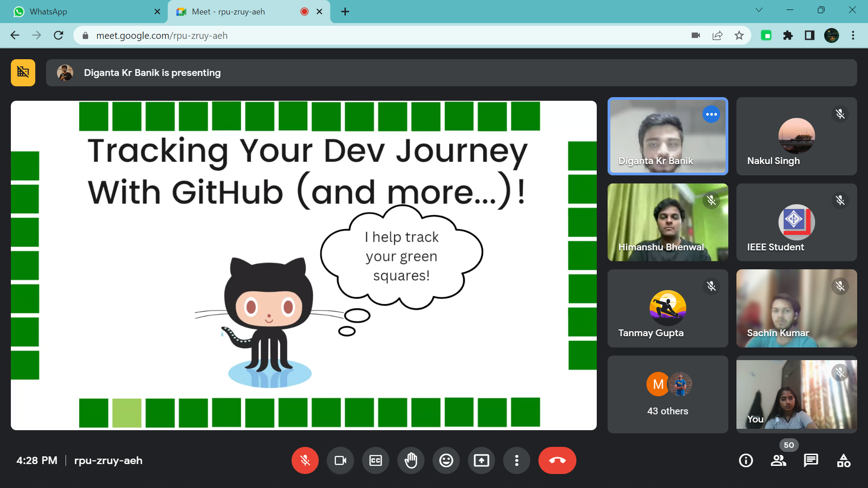Open Diganta Kr Banik tile options

711,114
